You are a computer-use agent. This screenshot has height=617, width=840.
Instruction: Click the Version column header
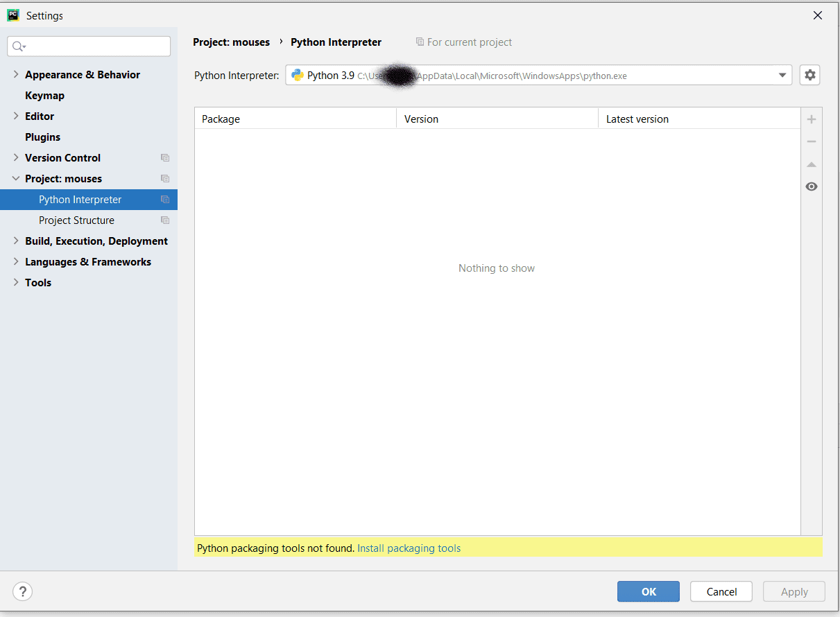pyautogui.click(x=497, y=119)
